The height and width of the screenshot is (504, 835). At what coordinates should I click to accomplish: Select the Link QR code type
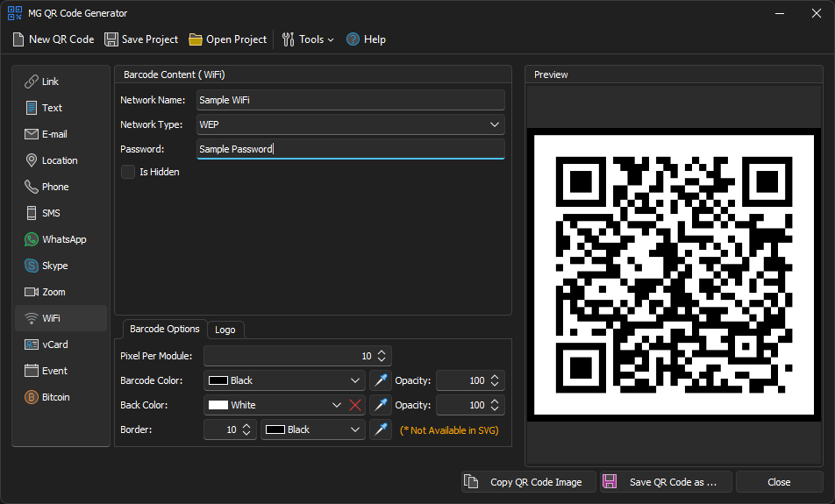coord(61,82)
